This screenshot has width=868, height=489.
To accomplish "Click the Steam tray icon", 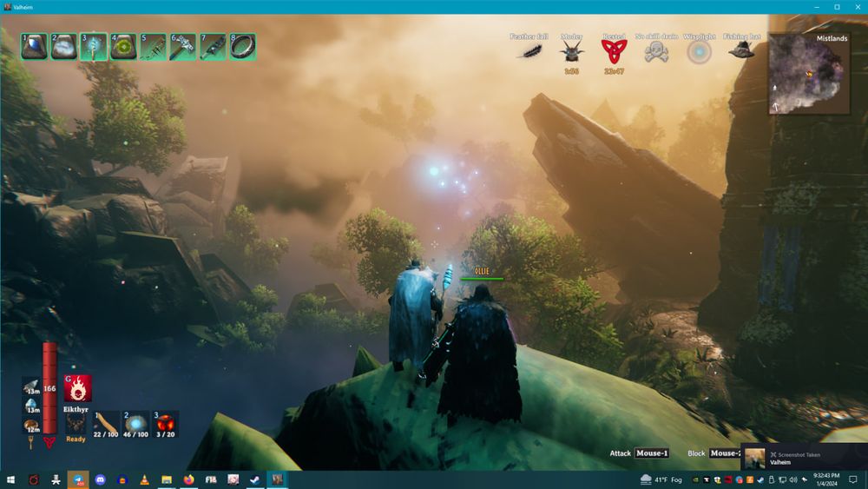I will click(x=760, y=479).
